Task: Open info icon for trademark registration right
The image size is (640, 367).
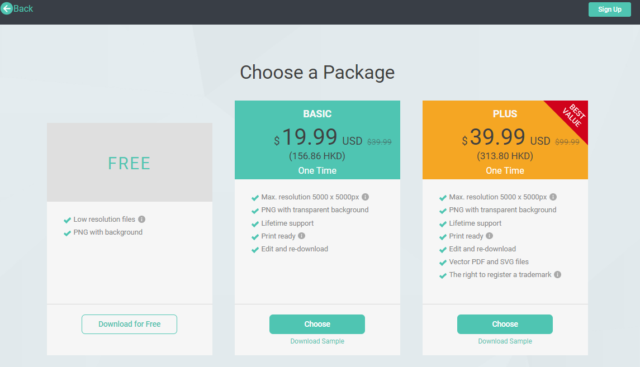Action: 558,274
